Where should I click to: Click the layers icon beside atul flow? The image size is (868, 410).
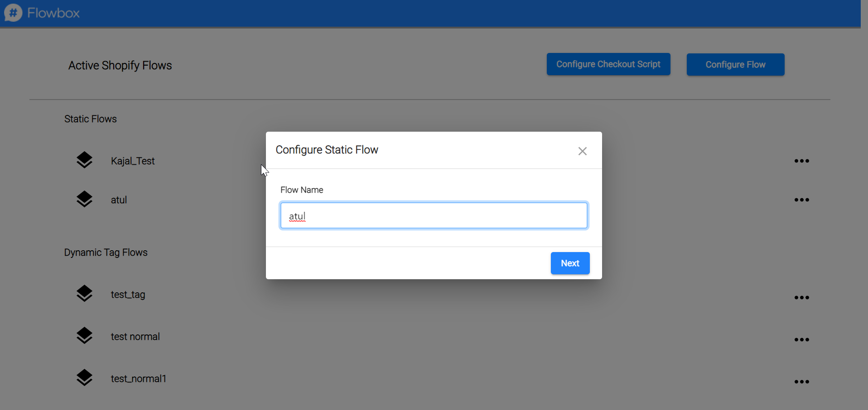tap(84, 199)
